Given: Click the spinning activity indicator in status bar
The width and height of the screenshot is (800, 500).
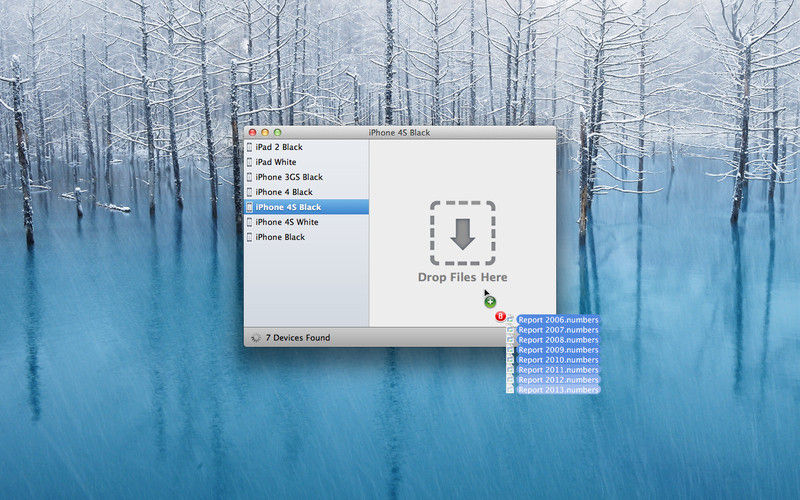Looking at the screenshot, I should pyautogui.click(x=255, y=338).
